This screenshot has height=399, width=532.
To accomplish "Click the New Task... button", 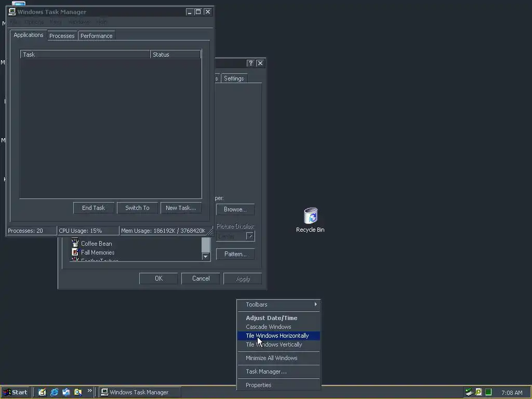I will pos(181,208).
